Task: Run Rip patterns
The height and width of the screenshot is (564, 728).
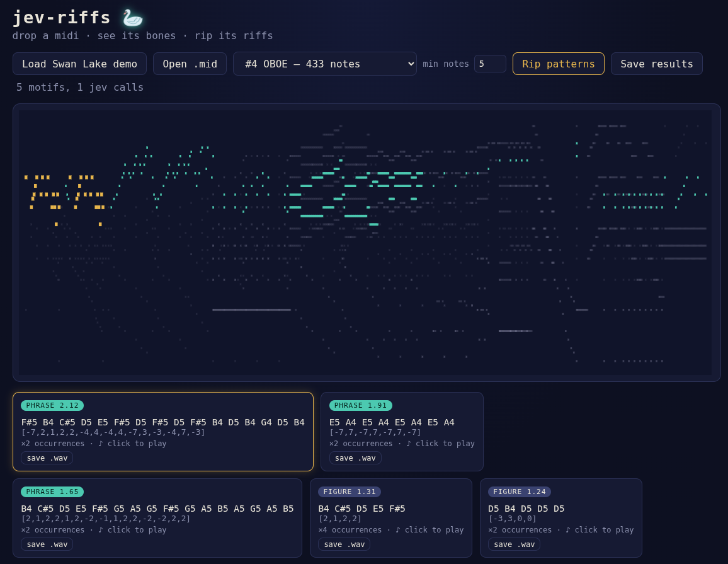Action: tap(558, 64)
